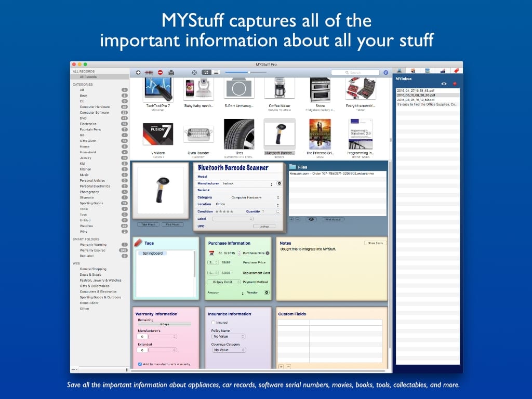Select the Springboard tag
Screen dimensions: 532x399
152,254
